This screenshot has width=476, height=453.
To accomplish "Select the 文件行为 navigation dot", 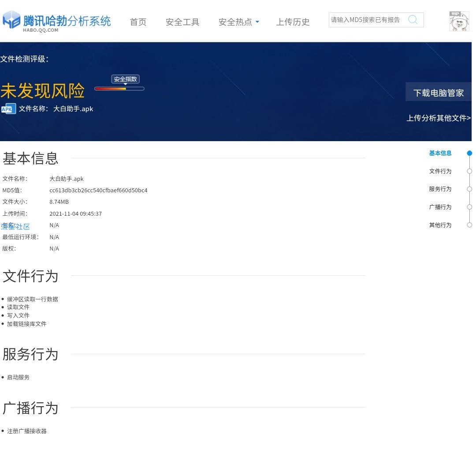I will tap(470, 171).
